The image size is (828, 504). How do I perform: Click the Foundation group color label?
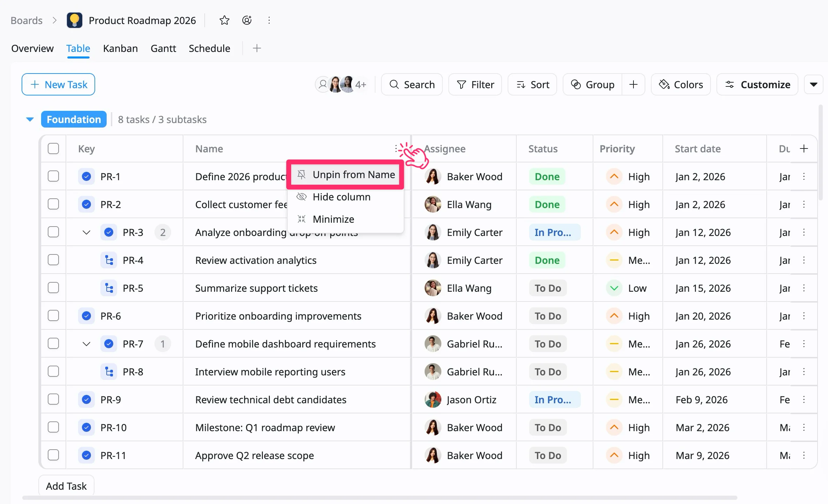tap(74, 119)
